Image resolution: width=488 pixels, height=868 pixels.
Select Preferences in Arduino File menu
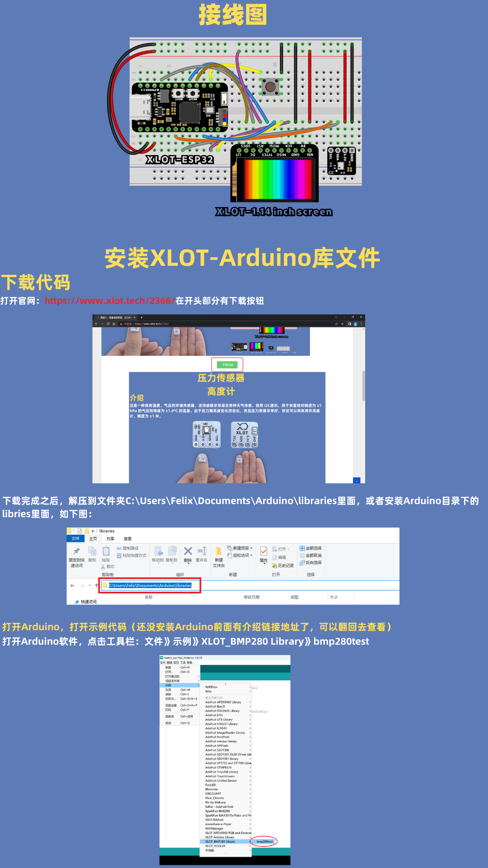179,717
